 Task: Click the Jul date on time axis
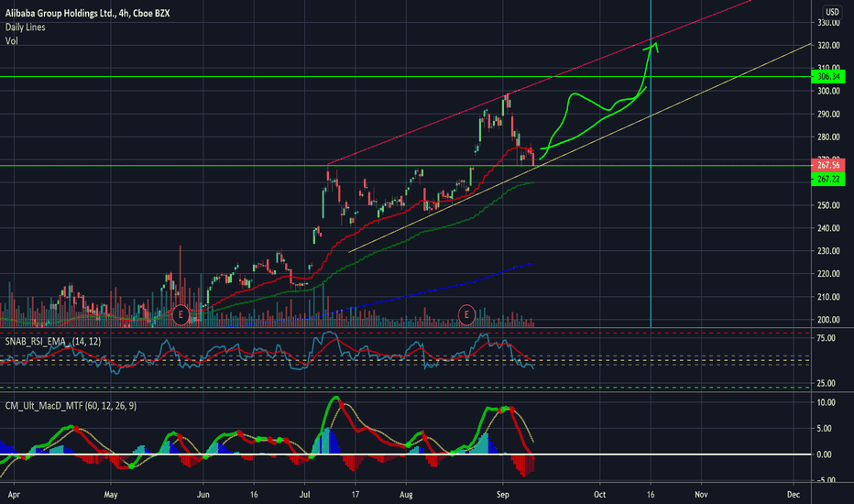tap(304, 495)
